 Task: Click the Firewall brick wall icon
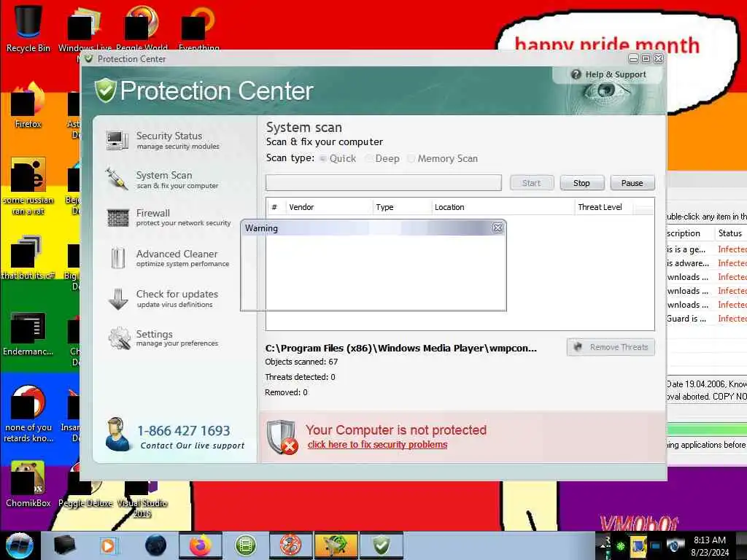pyautogui.click(x=117, y=217)
